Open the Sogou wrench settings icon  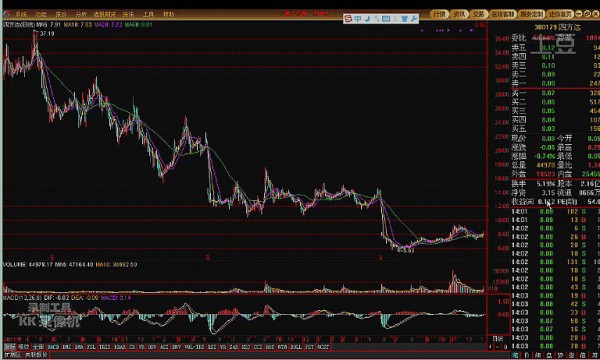pyautogui.click(x=414, y=18)
